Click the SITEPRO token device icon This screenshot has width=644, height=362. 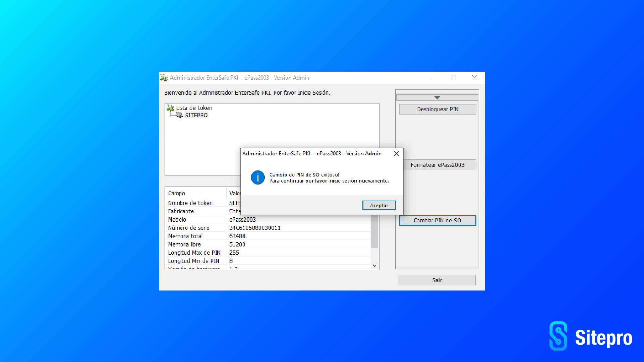pyautogui.click(x=179, y=115)
